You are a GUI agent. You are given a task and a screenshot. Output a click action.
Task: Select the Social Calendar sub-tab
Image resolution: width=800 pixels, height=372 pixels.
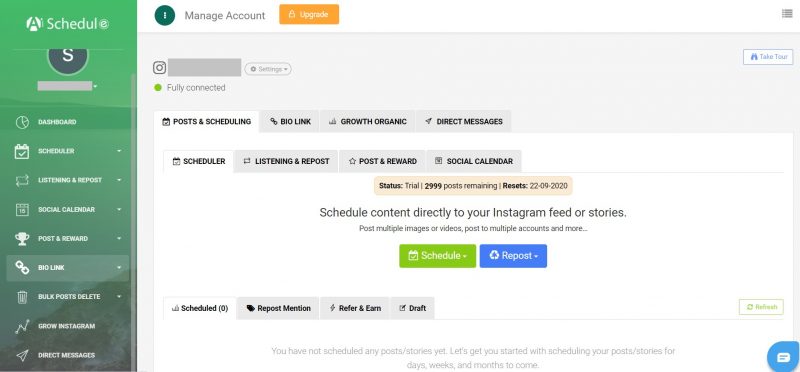pyautogui.click(x=474, y=161)
